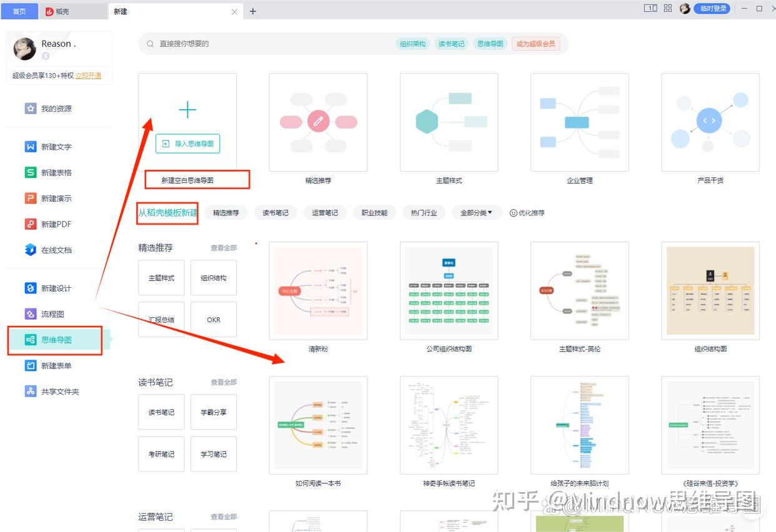Viewport: 776px width, 532px height.
Task: Expand the 全部分类 dropdown
Action: pyautogui.click(x=477, y=213)
